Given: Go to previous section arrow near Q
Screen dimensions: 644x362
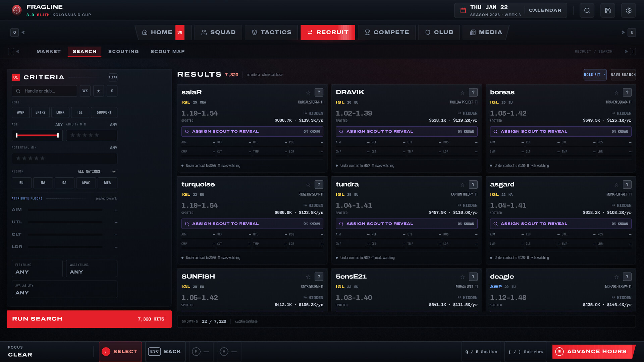Looking at the screenshot, I should (x=23, y=32).
